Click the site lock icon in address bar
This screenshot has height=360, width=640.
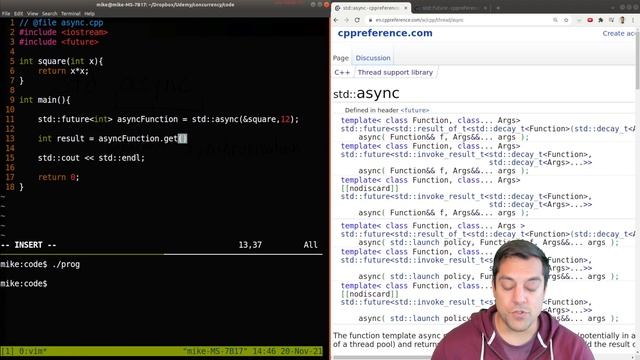point(370,20)
